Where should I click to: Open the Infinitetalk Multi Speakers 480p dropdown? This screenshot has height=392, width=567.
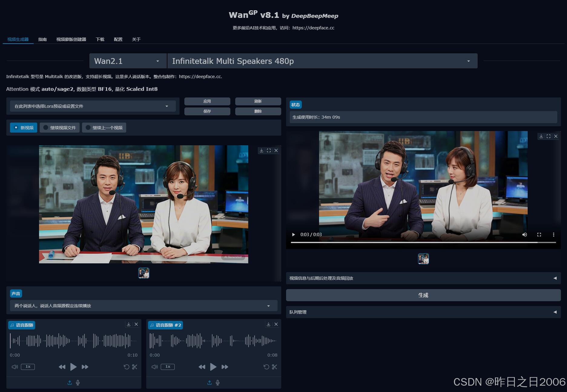coord(322,61)
